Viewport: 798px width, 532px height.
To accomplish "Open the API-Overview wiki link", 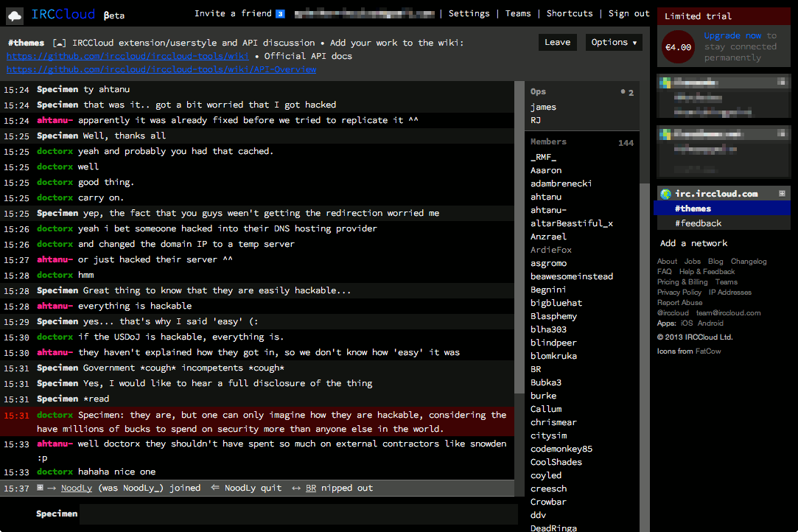I will pos(161,69).
